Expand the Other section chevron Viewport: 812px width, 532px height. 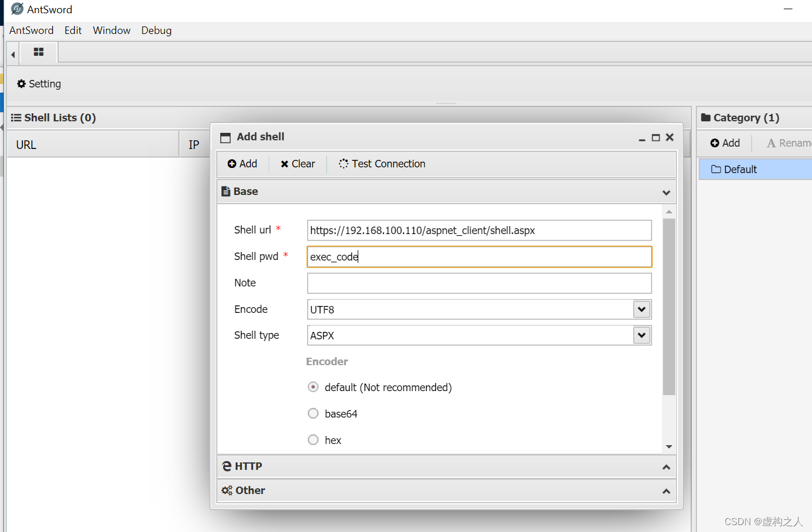[666, 491]
